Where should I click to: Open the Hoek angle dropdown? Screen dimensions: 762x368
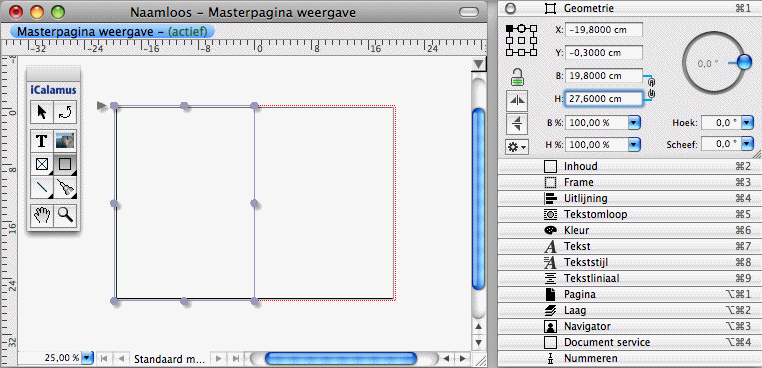(x=747, y=123)
